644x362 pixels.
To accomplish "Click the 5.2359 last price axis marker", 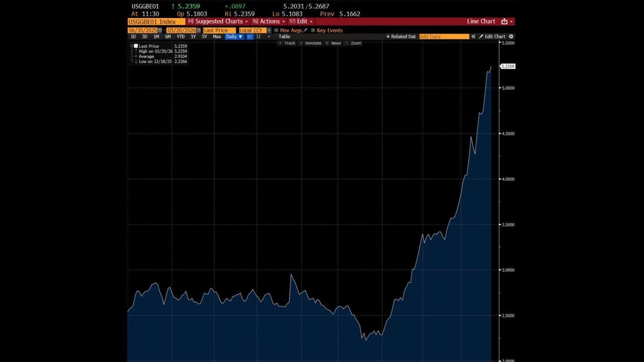I will coord(508,66).
